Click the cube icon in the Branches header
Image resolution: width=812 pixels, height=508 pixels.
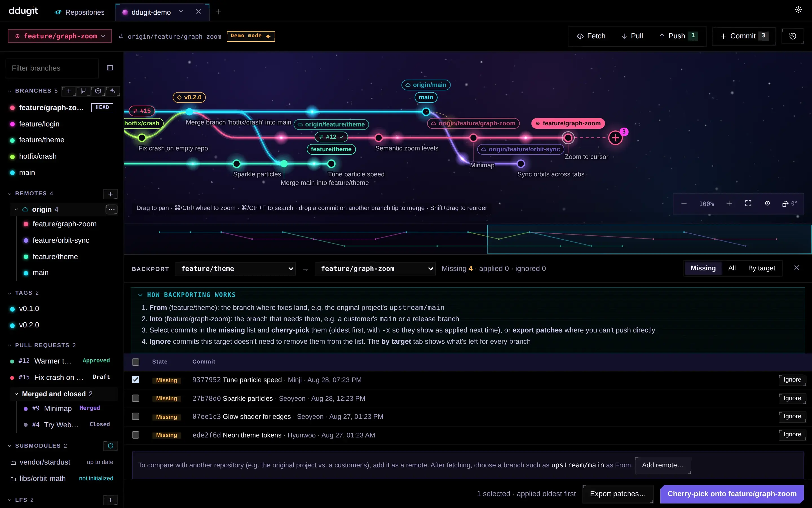point(98,91)
